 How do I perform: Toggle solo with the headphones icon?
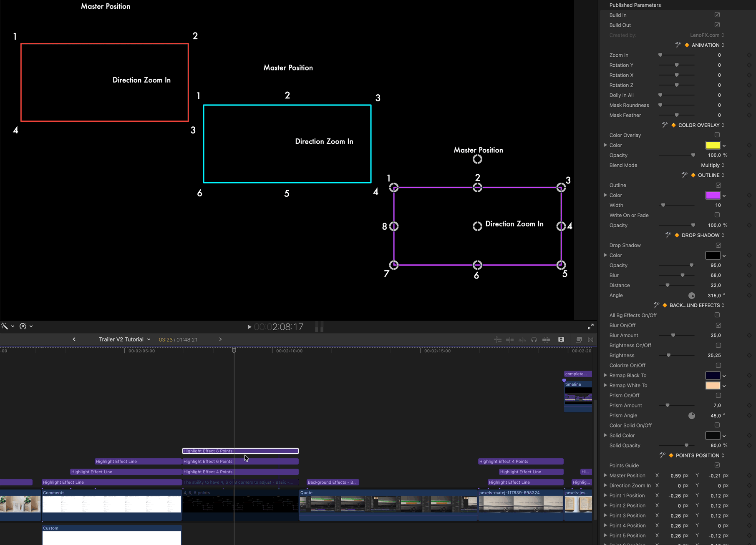coord(534,340)
